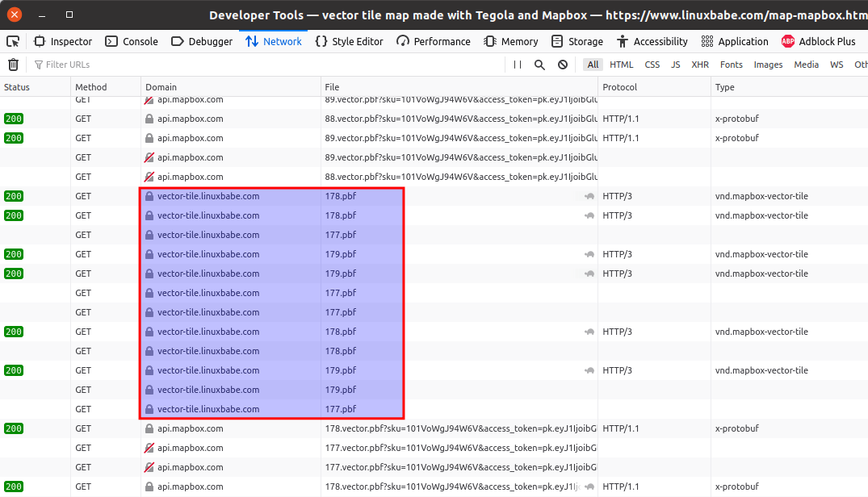Sort by the Domain column header
868x497 pixels.
coord(161,87)
